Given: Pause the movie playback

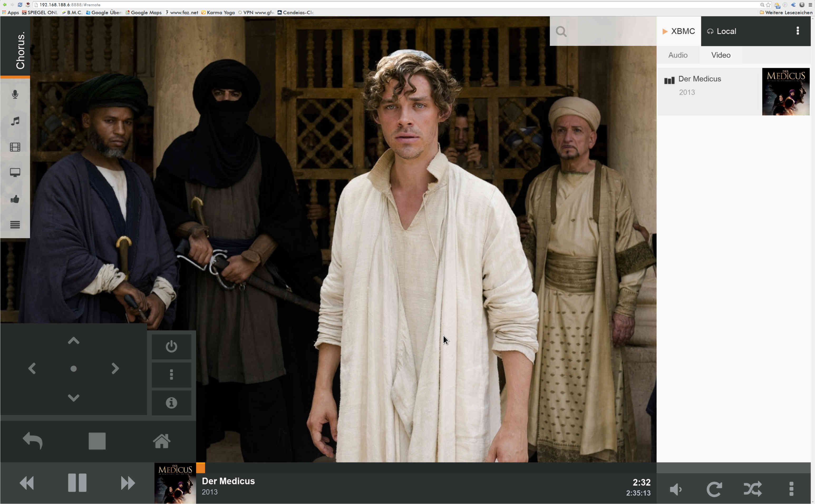Looking at the screenshot, I should [x=77, y=482].
